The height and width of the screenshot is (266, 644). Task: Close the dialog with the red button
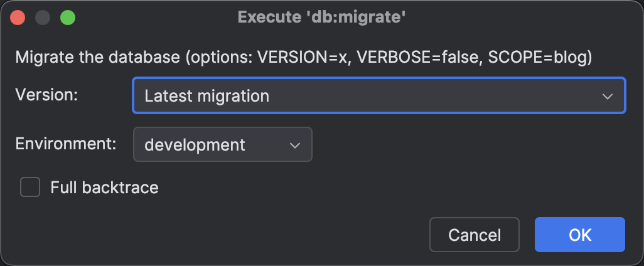pos(18,18)
